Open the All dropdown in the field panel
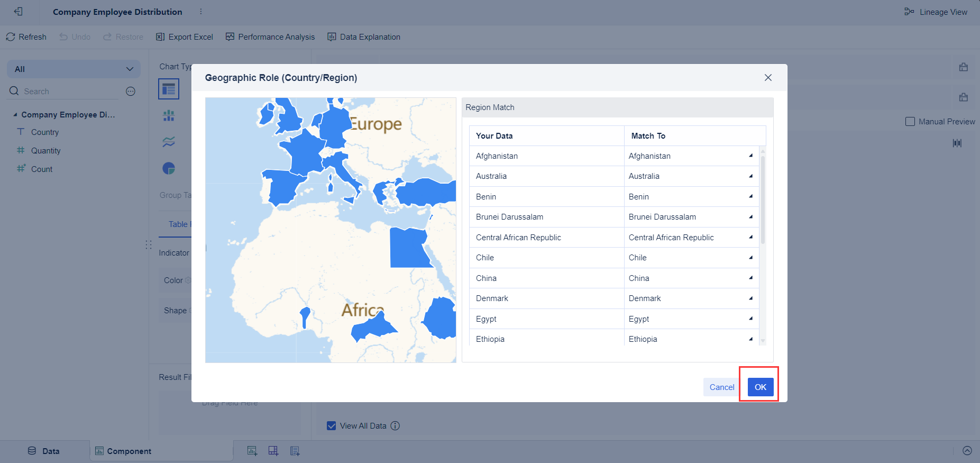 point(74,69)
